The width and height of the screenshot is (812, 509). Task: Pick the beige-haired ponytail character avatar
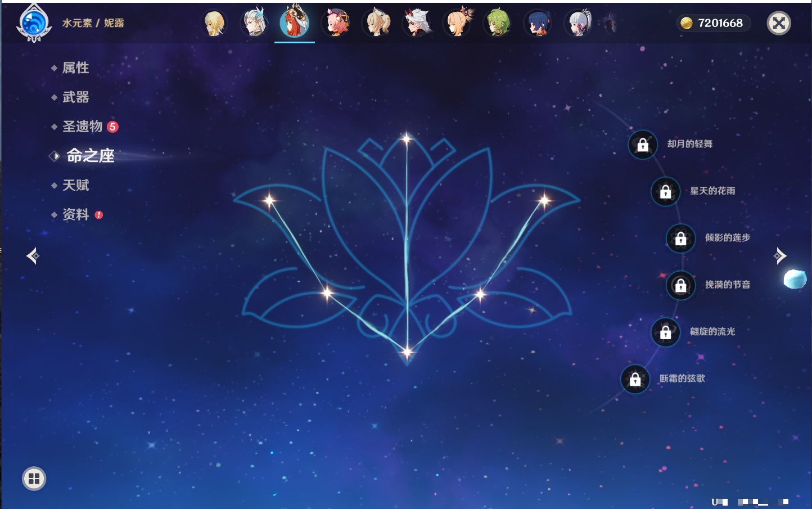click(377, 23)
